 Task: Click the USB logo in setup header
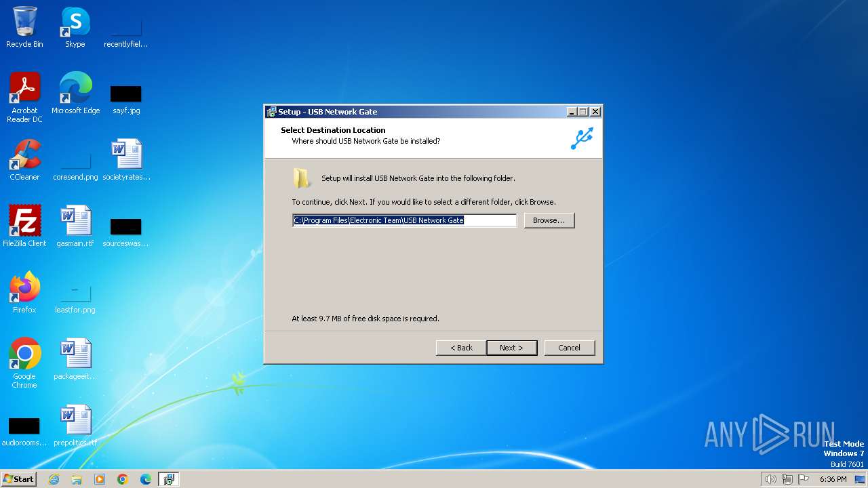582,138
